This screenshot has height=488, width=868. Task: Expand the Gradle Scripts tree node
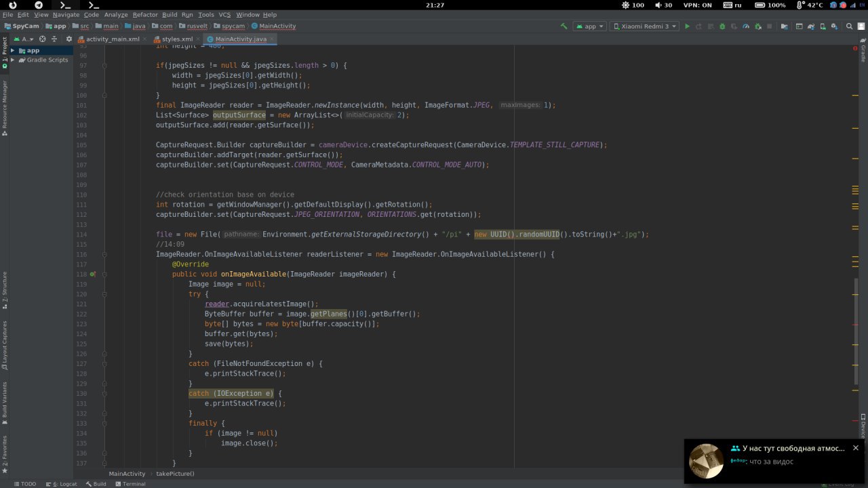click(x=12, y=60)
